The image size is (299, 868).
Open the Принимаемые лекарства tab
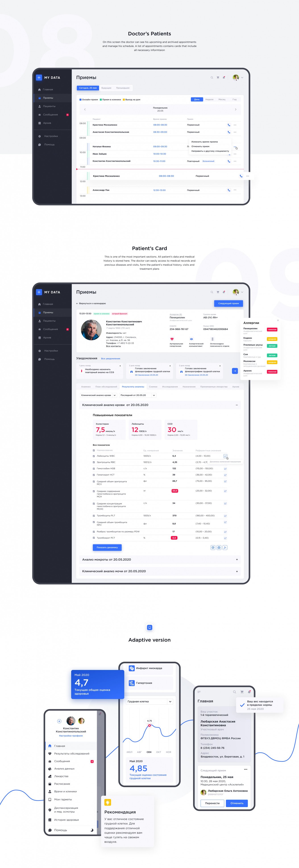[x=214, y=386]
